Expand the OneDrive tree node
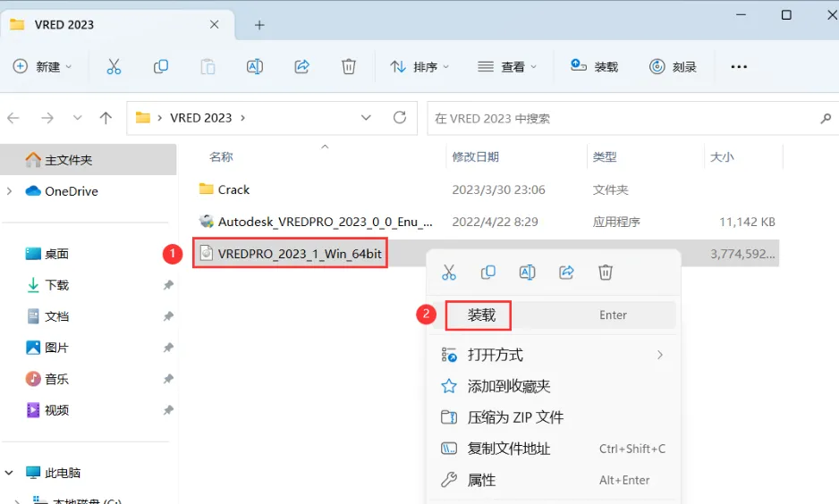This screenshot has height=504, width=839. [x=9, y=191]
